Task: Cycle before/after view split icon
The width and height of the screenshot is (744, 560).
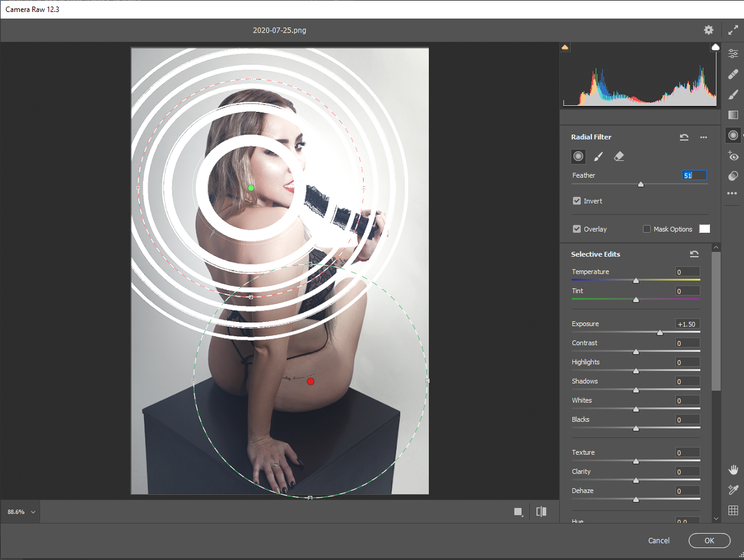Action: point(541,512)
